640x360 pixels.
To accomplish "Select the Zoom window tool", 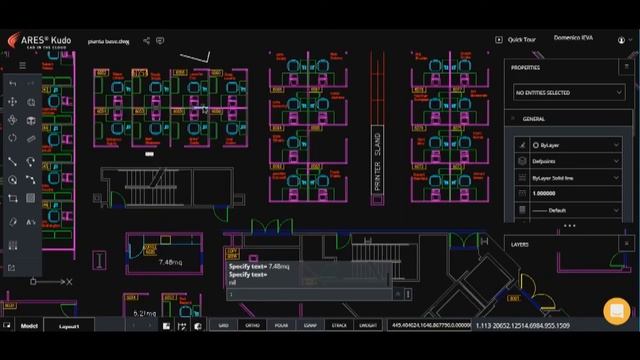I will (31, 102).
